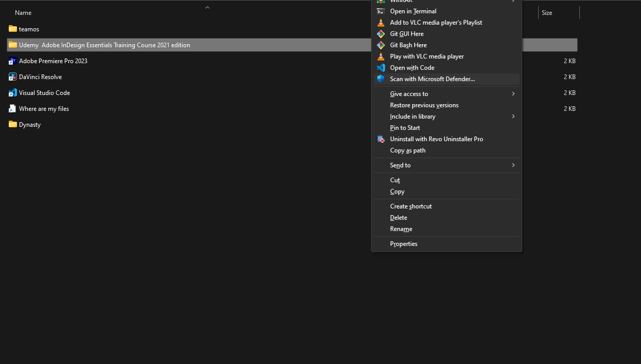Select the Where are my files name
This screenshot has height=364, width=641.
pos(44,109)
